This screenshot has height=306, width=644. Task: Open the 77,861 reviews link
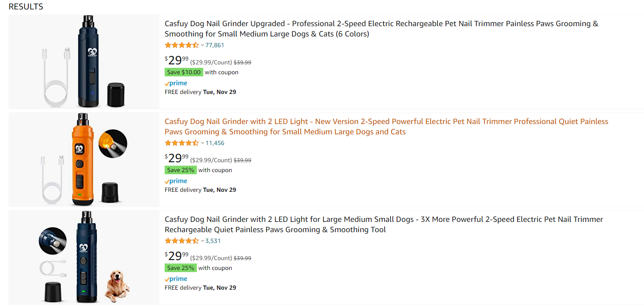click(x=215, y=45)
